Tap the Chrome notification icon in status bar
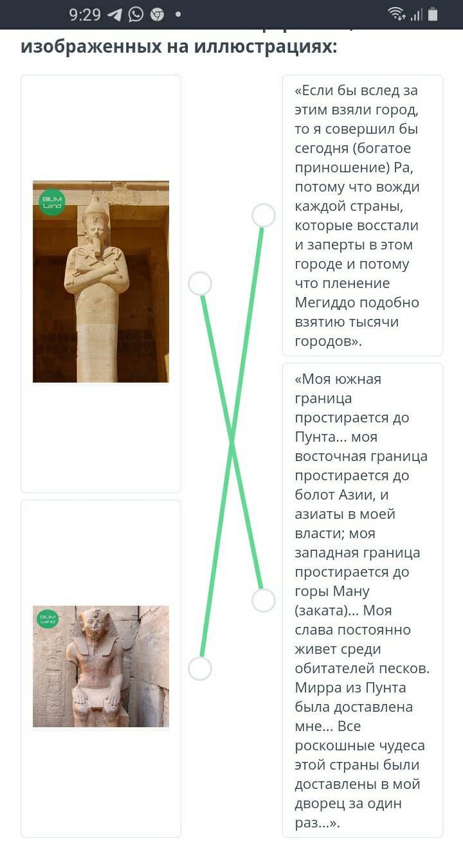 [157, 14]
